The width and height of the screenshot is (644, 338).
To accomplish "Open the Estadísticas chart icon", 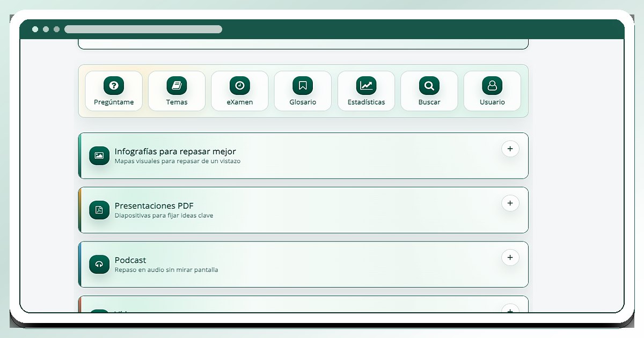I will click(x=366, y=85).
